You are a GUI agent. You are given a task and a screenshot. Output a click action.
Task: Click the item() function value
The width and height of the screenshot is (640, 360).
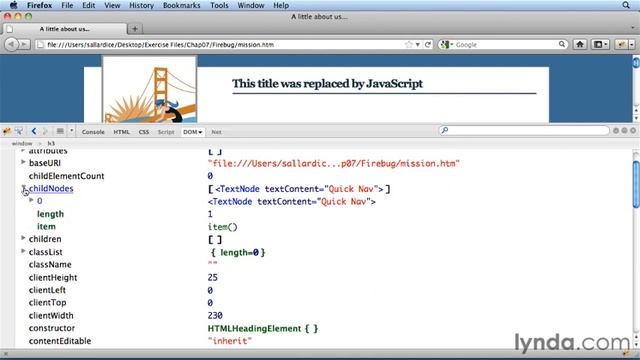pos(222,227)
